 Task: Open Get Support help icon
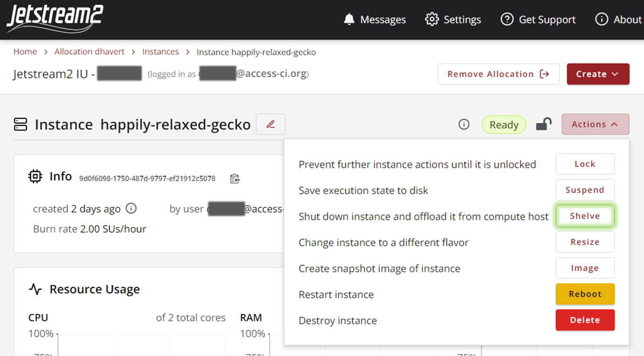point(506,19)
